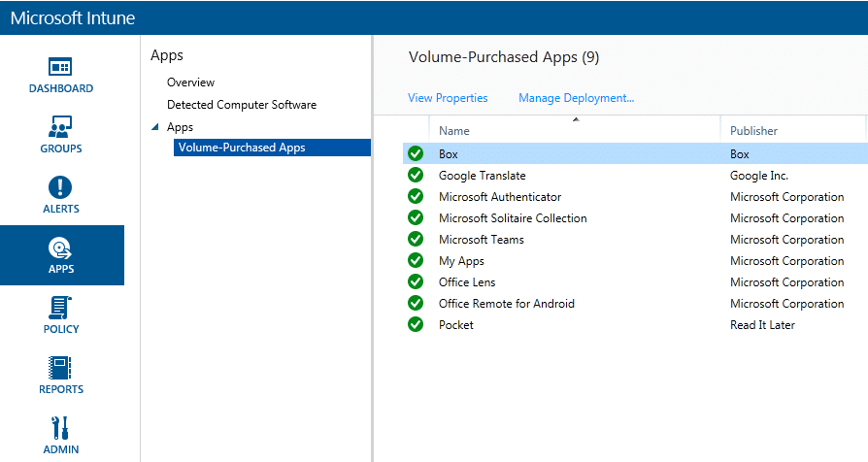Viewport: 868px width, 462px height.
Task: Open the Alerts exclamation icon
Action: (60, 187)
